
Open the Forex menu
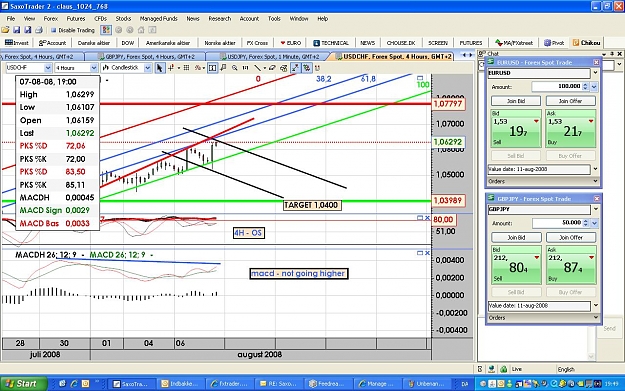point(51,19)
